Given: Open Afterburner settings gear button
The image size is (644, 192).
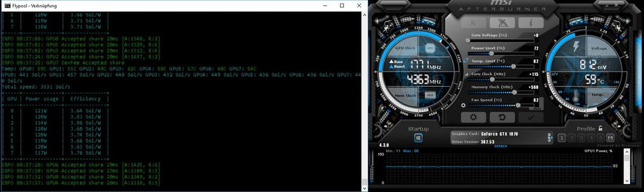Looking at the screenshot, I should tap(473, 117).
